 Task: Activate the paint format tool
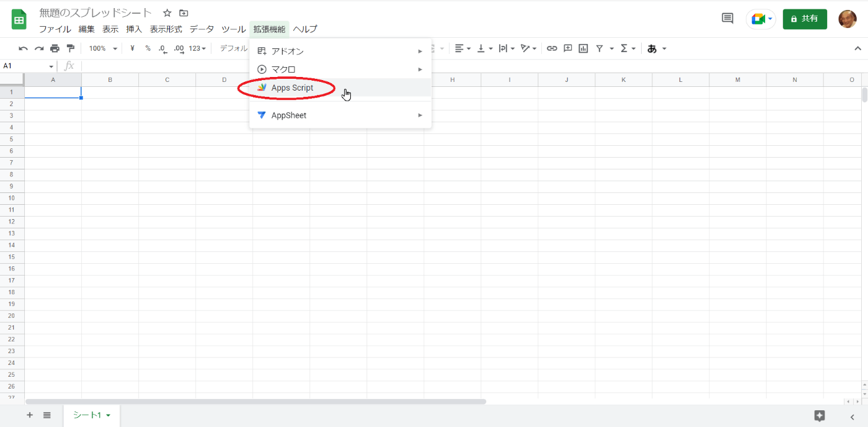(70, 48)
